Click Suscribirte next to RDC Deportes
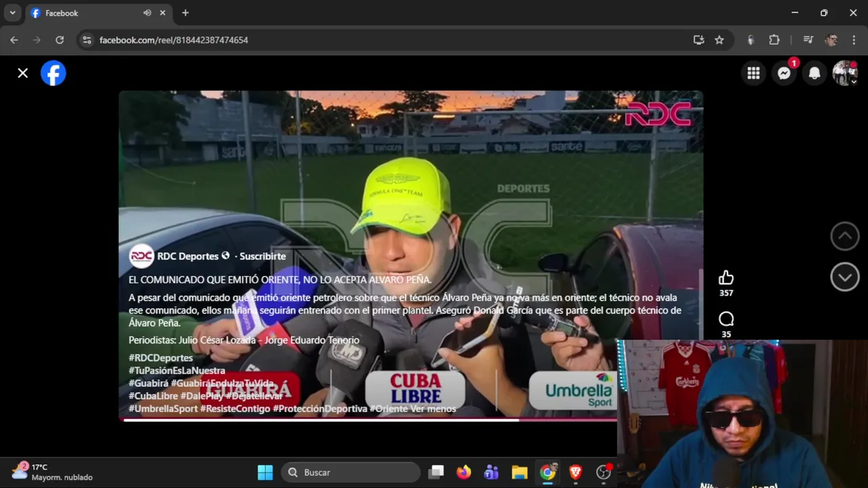 coord(262,256)
